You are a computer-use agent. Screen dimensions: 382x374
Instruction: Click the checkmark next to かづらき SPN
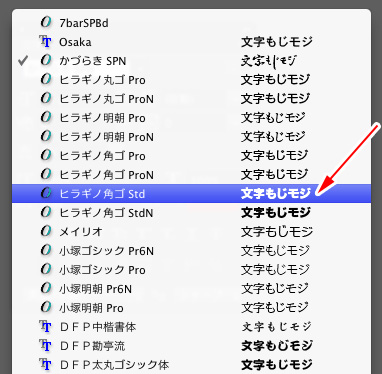[x=23, y=61]
